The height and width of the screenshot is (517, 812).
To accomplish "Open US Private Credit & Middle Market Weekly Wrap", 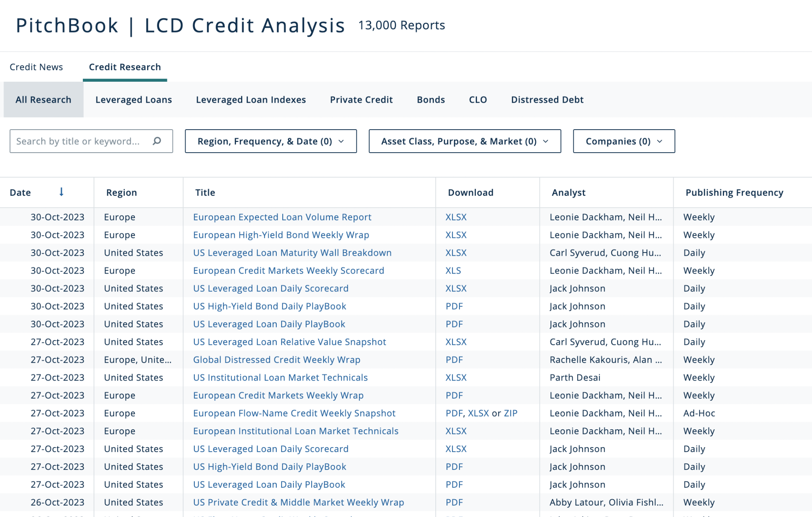I will pos(299,503).
